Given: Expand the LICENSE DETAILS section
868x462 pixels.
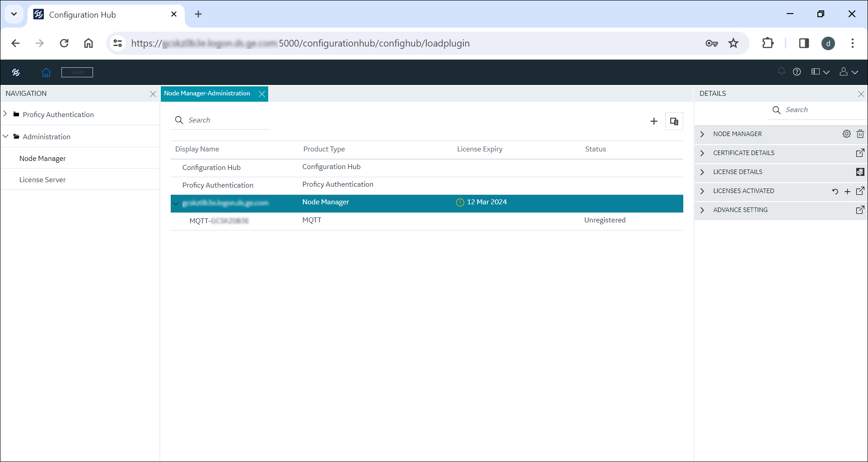Looking at the screenshot, I should tap(702, 172).
